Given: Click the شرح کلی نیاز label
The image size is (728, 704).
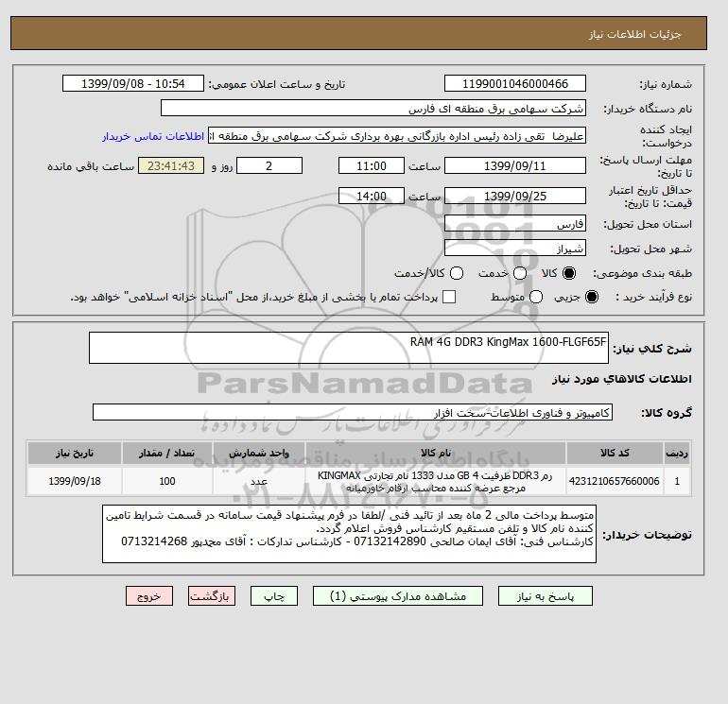Looking at the screenshot, I should coord(652,349).
